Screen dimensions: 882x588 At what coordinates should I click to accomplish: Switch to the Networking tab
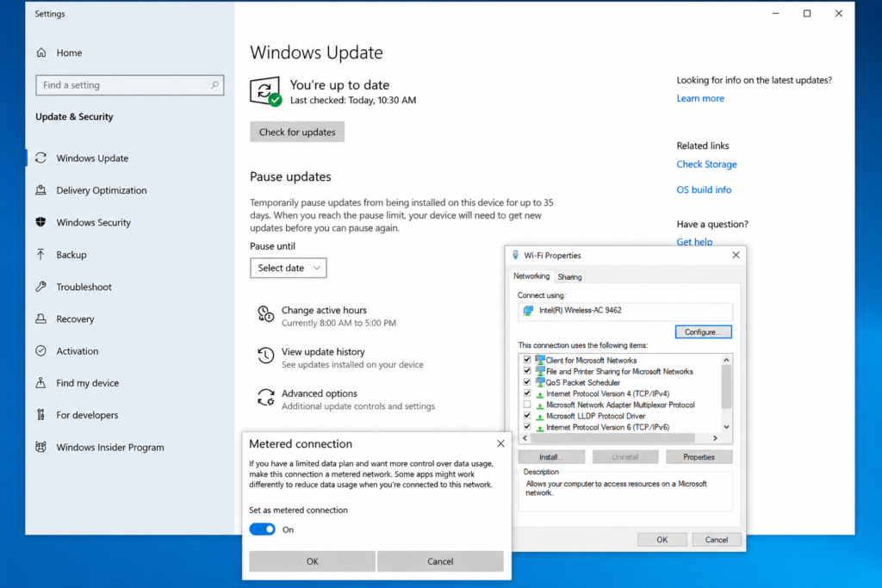tap(531, 276)
